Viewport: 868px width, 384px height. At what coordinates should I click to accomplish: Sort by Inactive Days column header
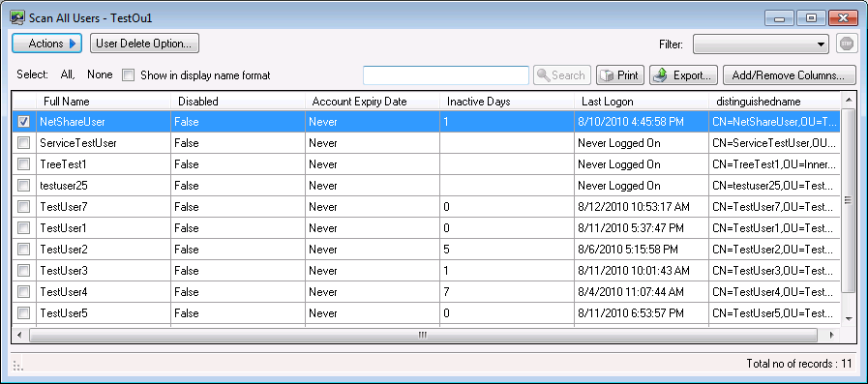point(507,102)
